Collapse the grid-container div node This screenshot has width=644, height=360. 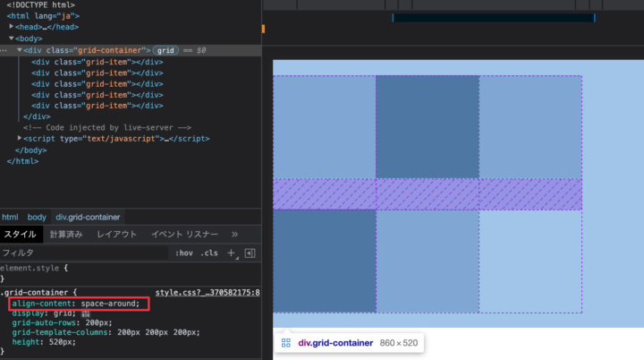20,50
